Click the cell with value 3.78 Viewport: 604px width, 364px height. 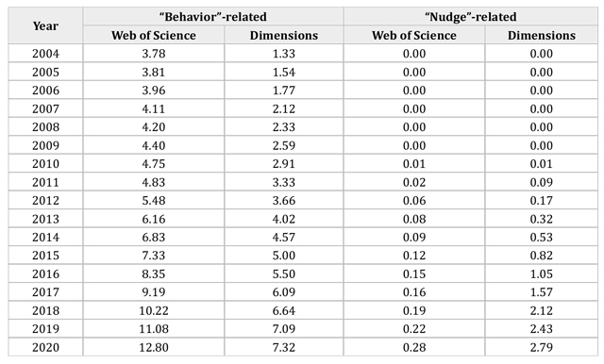pyautogui.click(x=154, y=54)
